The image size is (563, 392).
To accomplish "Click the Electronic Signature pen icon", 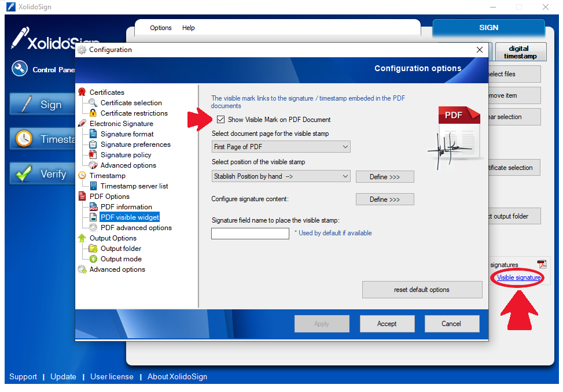I will click(x=82, y=123).
